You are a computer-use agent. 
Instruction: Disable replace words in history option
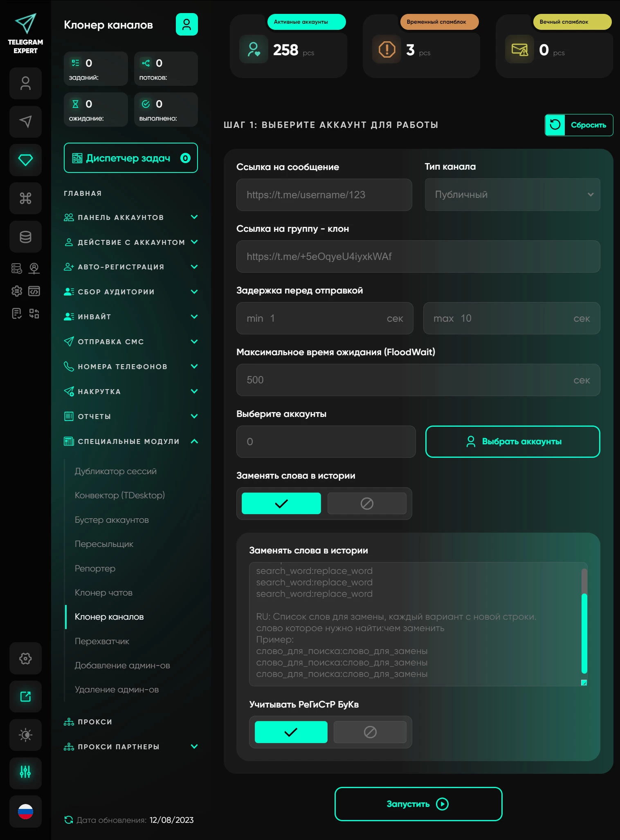click(367, 503)
